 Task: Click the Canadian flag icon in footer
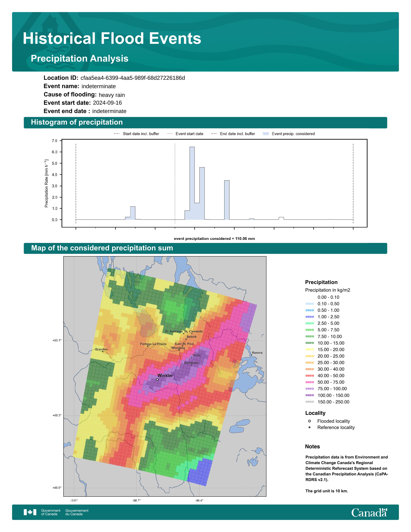click(x=30, y=512)
